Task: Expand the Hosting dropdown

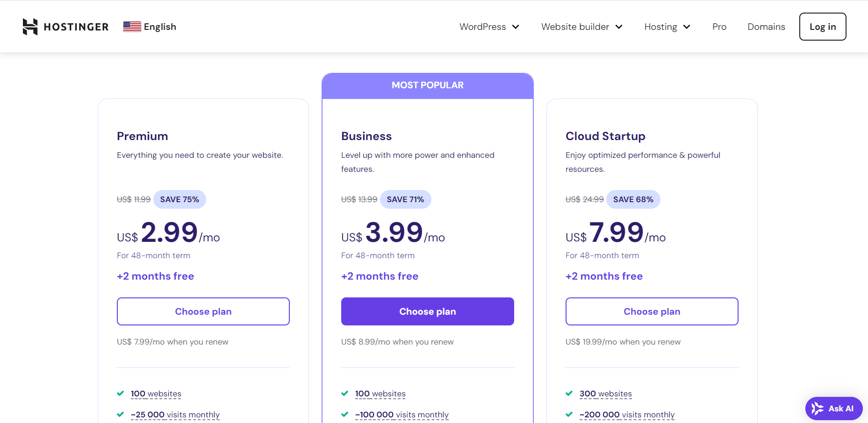Action: click(667, 27)
